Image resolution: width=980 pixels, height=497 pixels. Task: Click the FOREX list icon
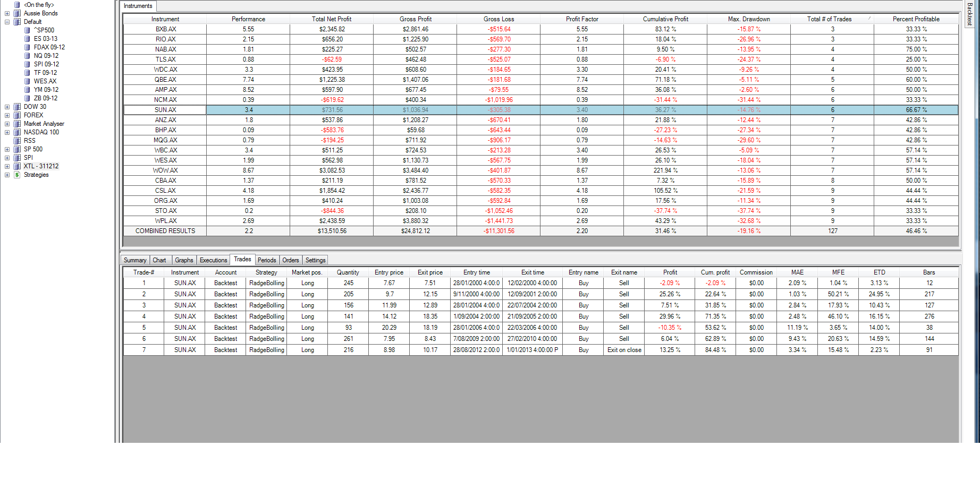pos(17,115)
